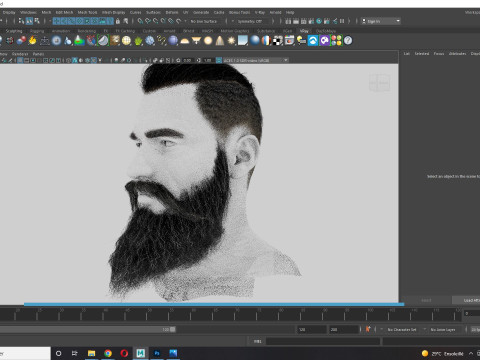Click the playback end field showing 120
480x360 pixels.
(x=312, y=329)
